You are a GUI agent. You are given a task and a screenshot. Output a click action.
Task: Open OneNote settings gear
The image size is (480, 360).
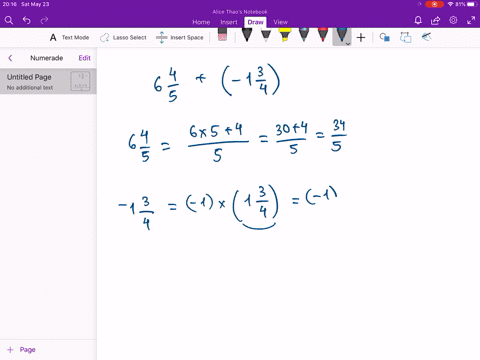click(453, 20)
